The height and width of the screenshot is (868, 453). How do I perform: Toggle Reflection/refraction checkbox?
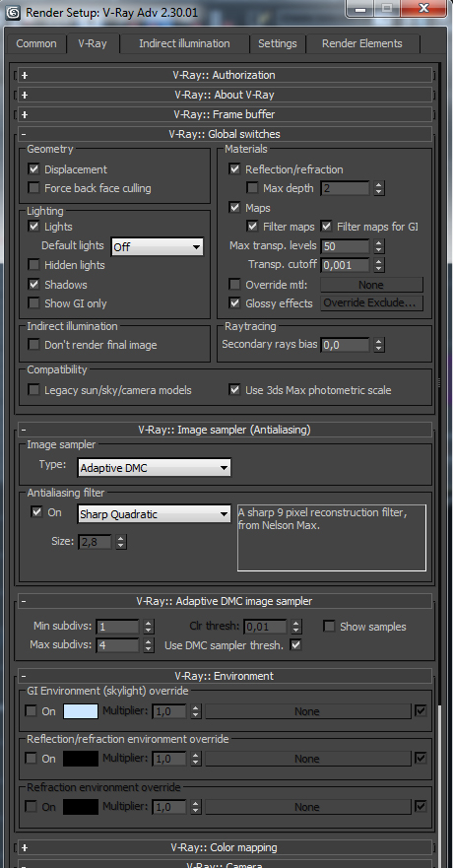pos(235,169)
